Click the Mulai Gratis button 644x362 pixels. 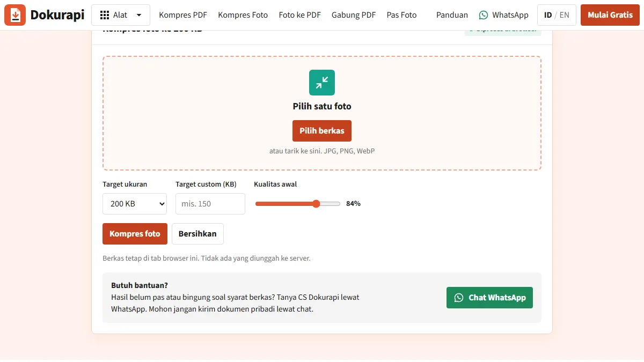pos(610,15)
